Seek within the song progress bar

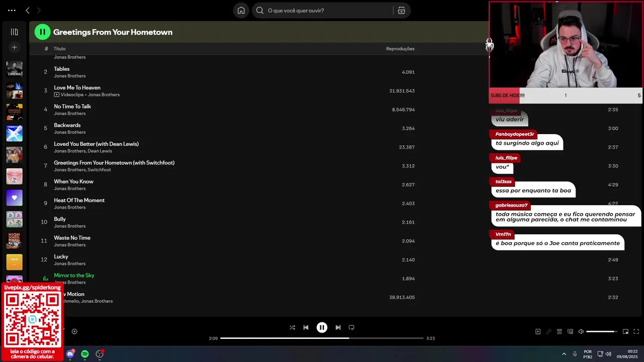click(x=322, y=338)
